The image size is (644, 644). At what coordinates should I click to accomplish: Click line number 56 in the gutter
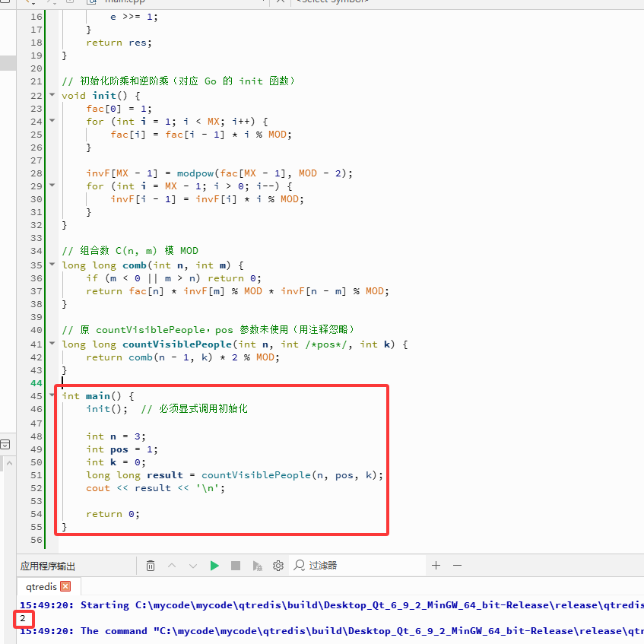pos(36,540)
